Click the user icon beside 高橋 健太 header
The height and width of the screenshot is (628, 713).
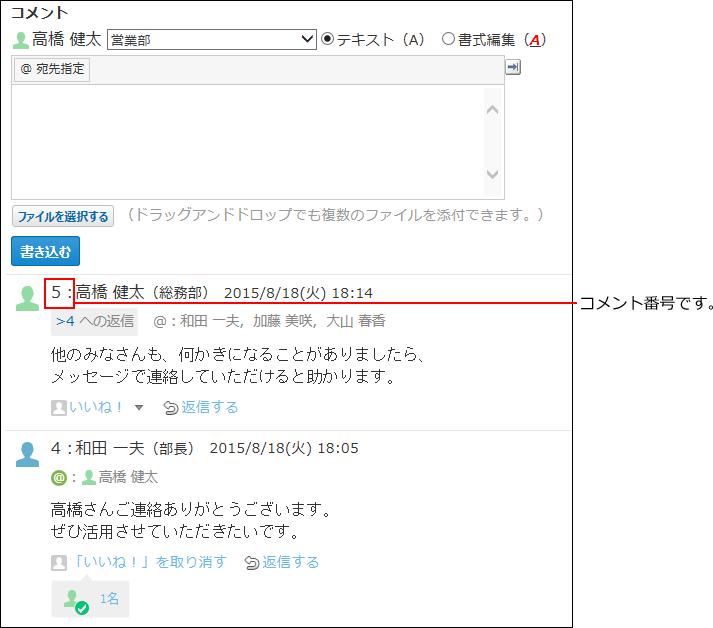[20, 40]
